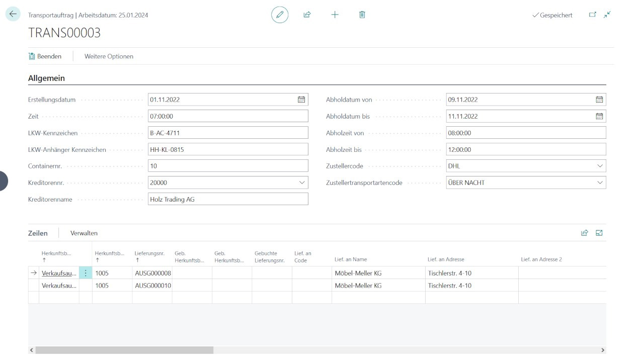This screenshot has height=362, width=644.
Task: Open Weitere Optionen menu
Action: click(x=109, y=56)
